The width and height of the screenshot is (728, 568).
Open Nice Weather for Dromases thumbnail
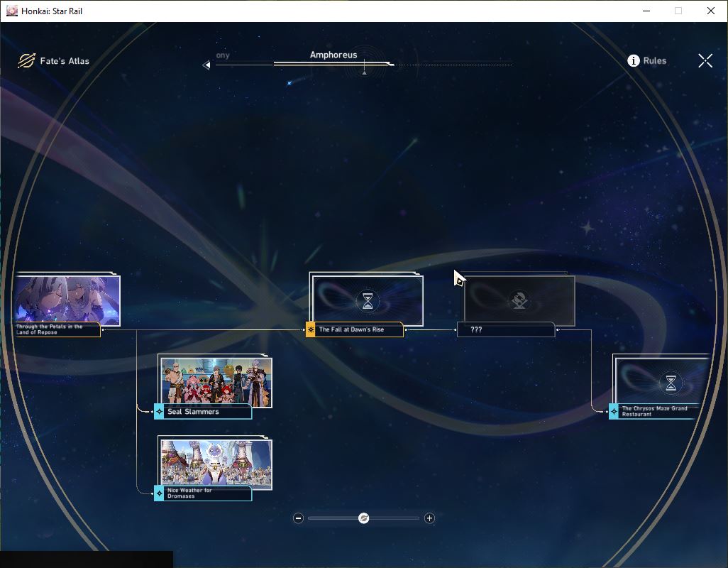(x=216, y=464)
